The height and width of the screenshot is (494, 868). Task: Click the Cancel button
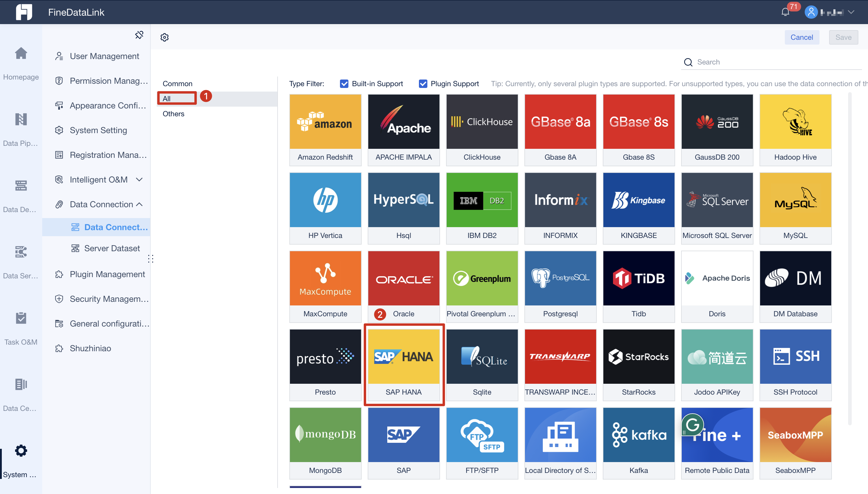click(x=801, y=37)
